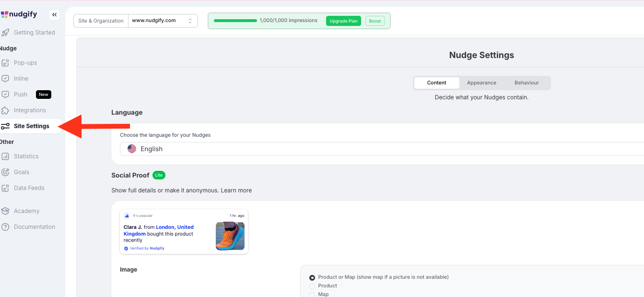This screenshot has height=297, width=644.
Task: Click the Site & Organization label
Action: pos(101,21)
